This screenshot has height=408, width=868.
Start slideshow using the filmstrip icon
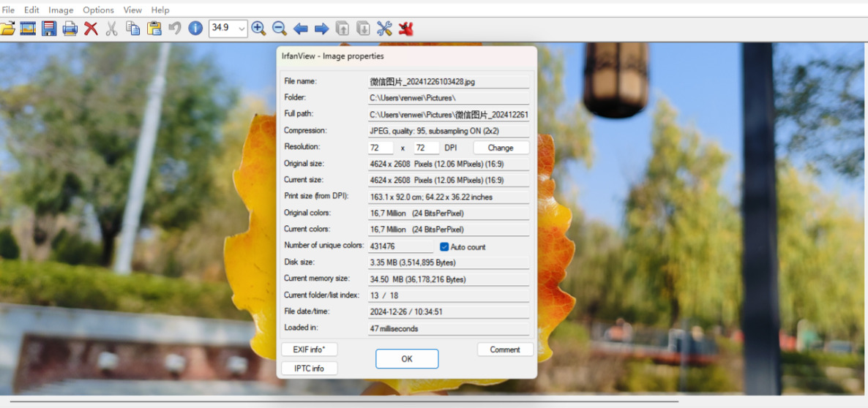pyautogui.click(x=28, y=29)
